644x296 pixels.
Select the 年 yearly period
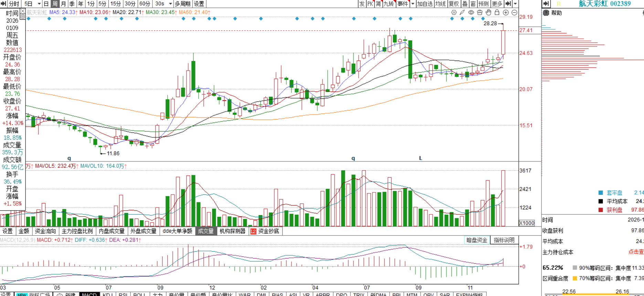coord(81,4)
